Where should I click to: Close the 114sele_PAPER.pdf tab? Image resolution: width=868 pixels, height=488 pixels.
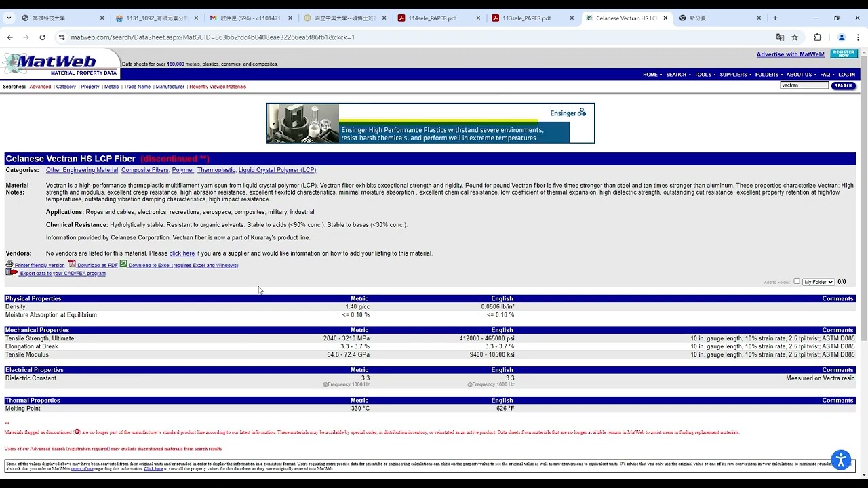coord(478,18)
